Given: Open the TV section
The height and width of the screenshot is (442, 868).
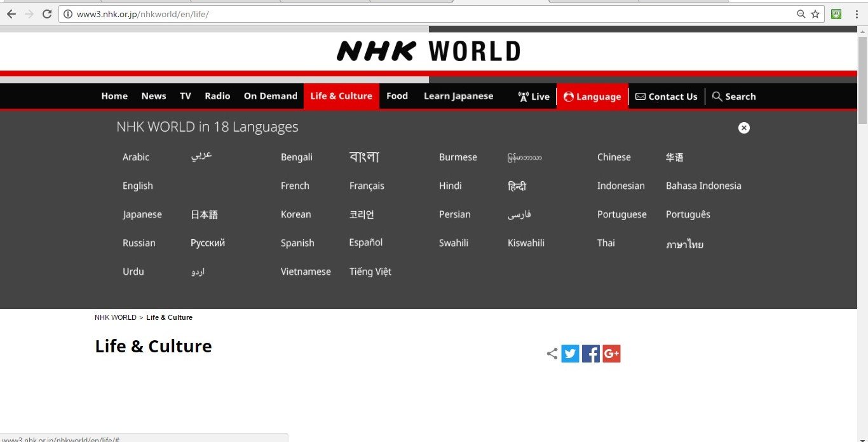Looking at the screenshot, I should [x=186, y=96].
